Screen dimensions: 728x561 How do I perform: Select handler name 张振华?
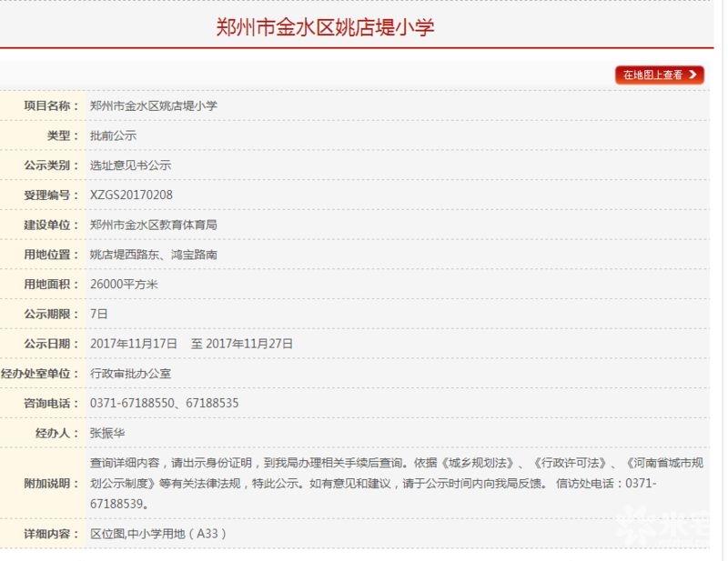[107, 433]
